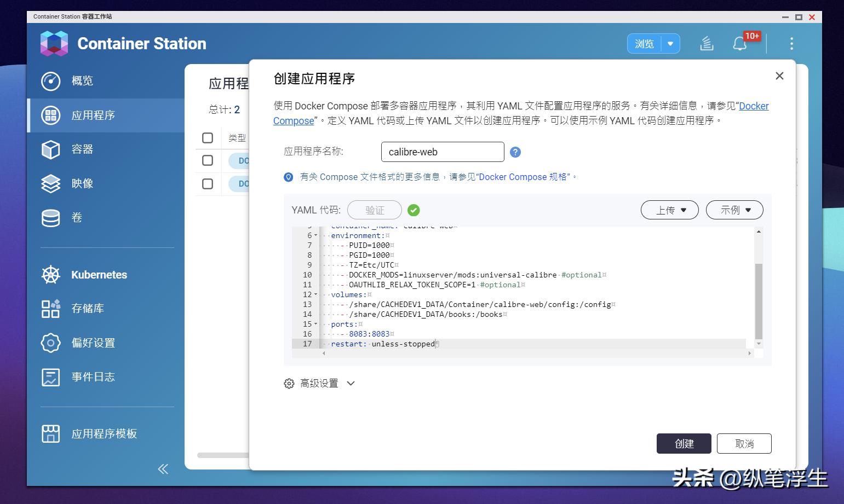Tick the first application row checkbox
The height and width of the screenshot is (504, 844).
pos(208,160)
